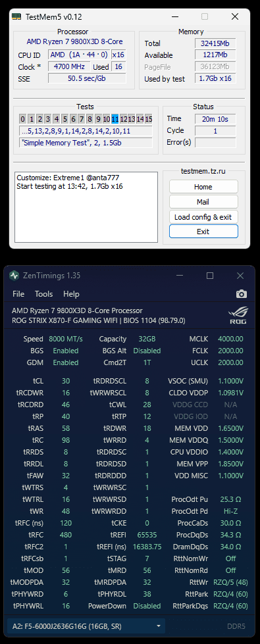Image resolution: width=260 pixels, height=644 pixels.
Task: Click the ProcOdt Pu 25.3 Ω value
Action: click(230, 499)
